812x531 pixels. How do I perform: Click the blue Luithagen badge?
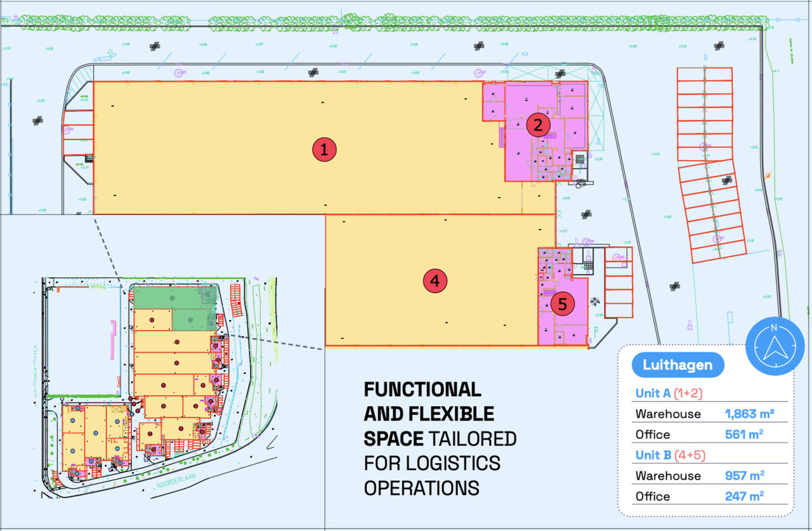click(678, 365)
